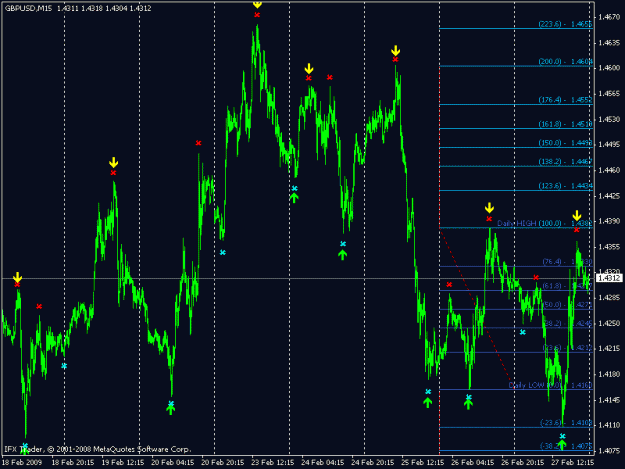Click the yellow down arrow above the 19 Feb peak
625x469 pixels.
[114, 162]
